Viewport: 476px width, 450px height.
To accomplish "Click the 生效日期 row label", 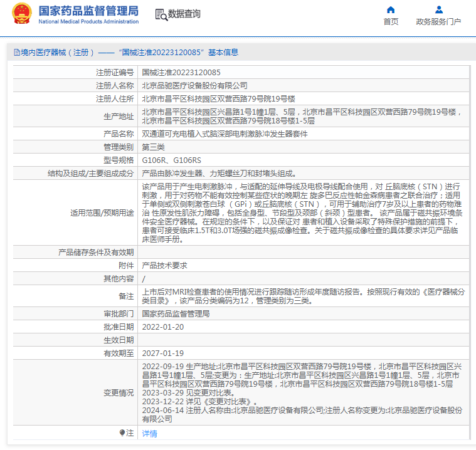I will (x=119, y=340).
